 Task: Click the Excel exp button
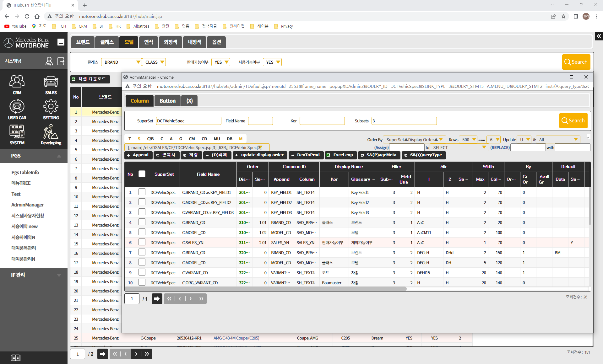pyautogui.click(x=340, y=155)
